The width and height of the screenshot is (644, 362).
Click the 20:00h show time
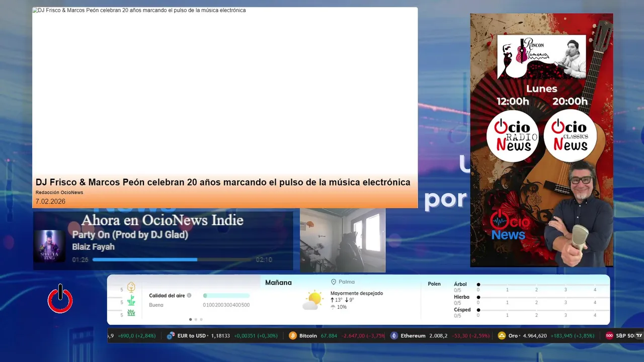(x=570, y=102)
